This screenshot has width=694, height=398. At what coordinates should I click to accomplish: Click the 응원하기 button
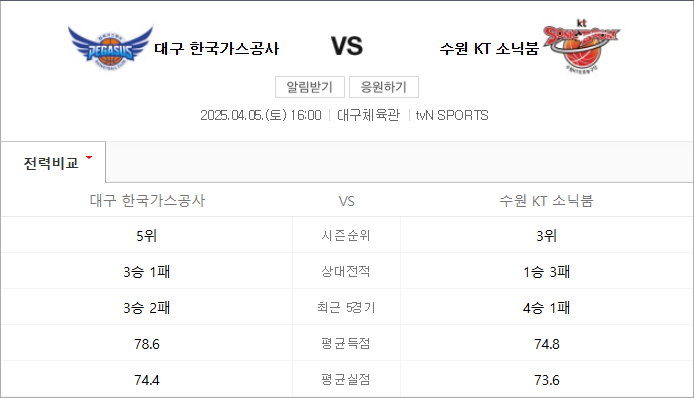pos(384,87)
